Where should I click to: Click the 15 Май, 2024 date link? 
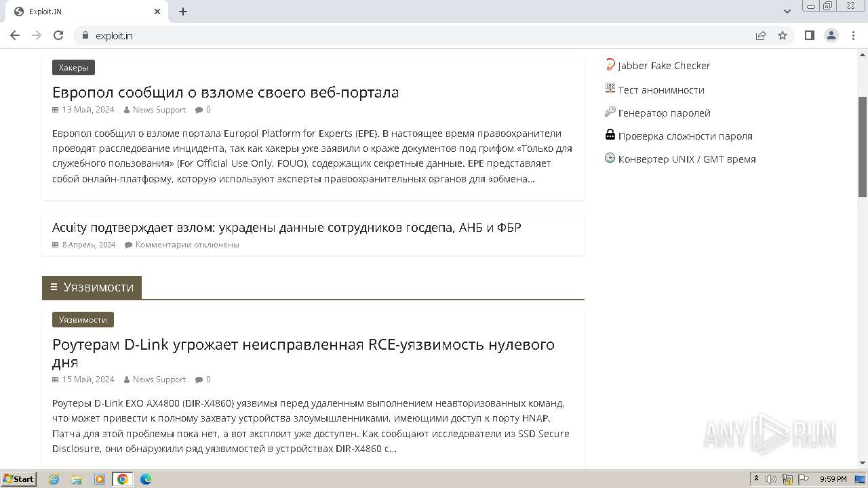click(88, 380)
